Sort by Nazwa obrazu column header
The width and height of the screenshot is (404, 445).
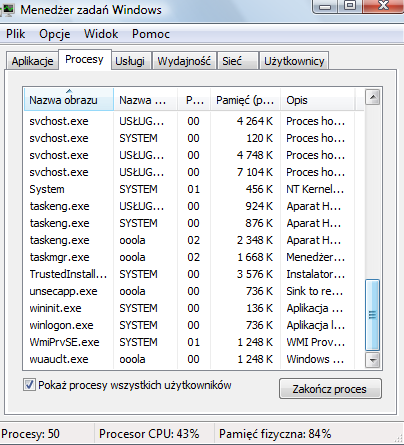[x=69, y=100]
